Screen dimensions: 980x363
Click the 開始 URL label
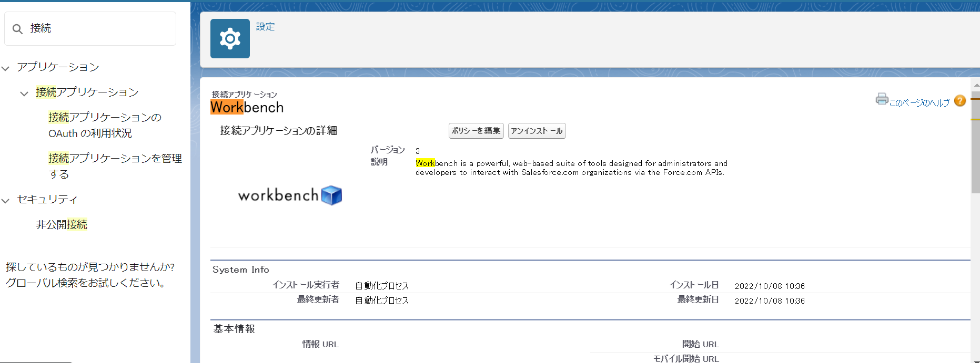[700, 344]
